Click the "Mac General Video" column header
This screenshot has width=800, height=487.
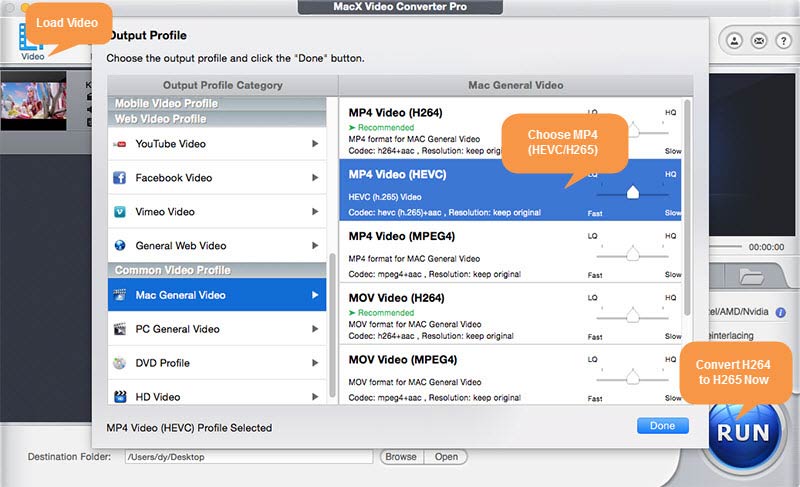(x=516, y=85)
